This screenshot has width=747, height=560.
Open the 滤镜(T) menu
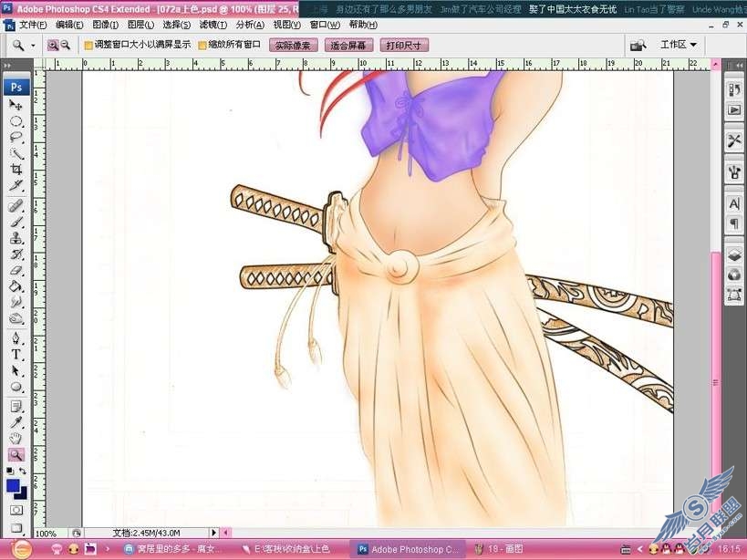tap(213, 25)
